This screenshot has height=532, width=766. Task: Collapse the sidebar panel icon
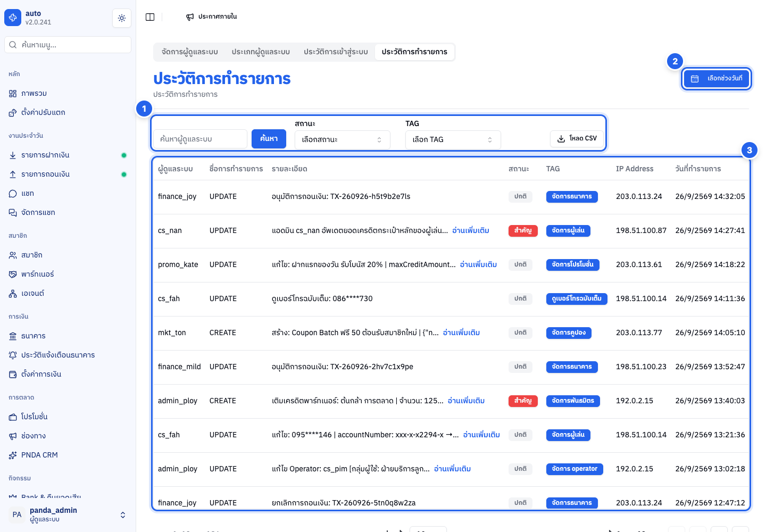pyautogui.click(x=150, y=17)
